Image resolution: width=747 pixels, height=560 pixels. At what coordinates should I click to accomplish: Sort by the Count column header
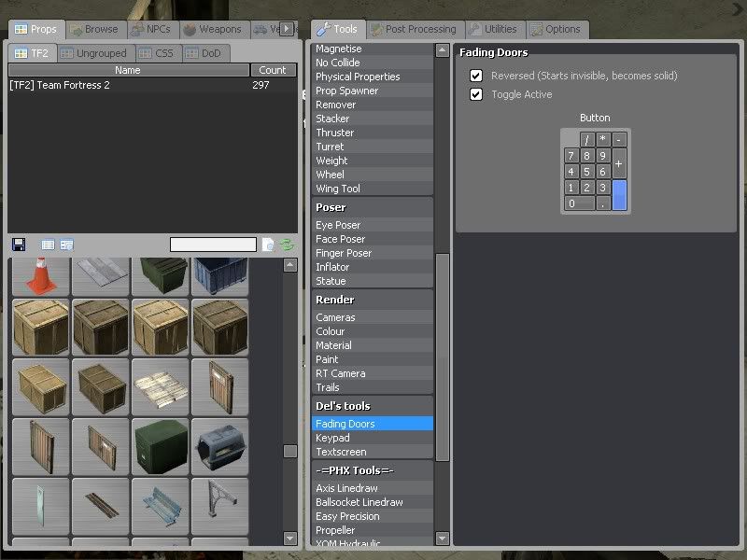pyautogui.click(x=273, y=70)
